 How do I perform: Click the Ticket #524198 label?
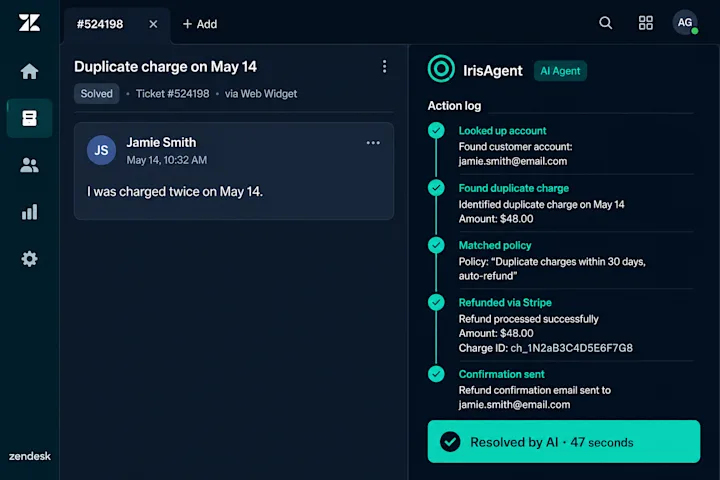click(x=173, y=94)
